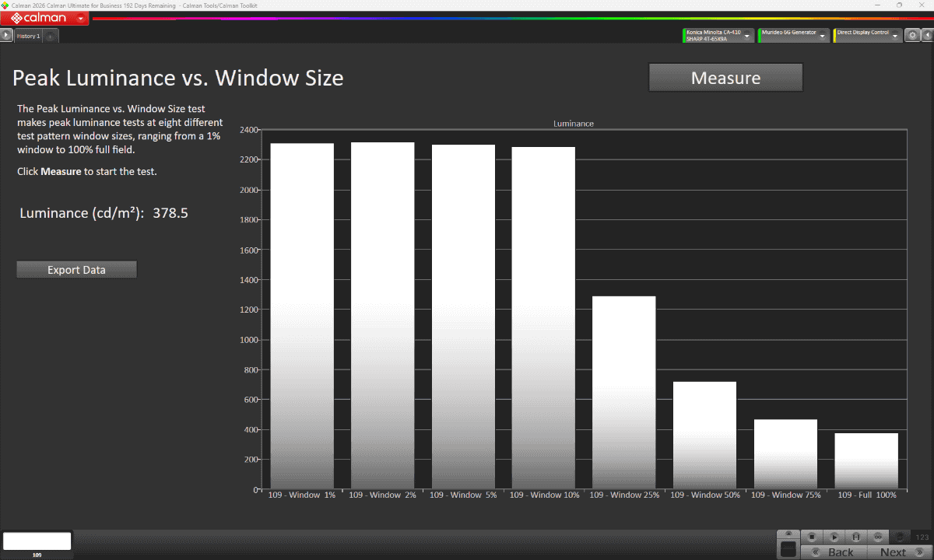Screen dimensions: 934x560
Task: Click the black pattern preview square
Action: [x=788, y=549]
